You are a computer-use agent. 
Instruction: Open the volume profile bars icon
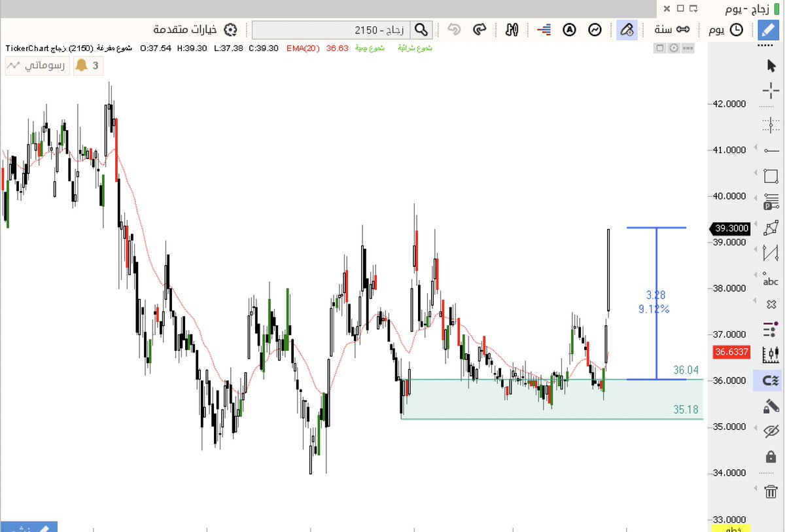(x=543, y=29)
